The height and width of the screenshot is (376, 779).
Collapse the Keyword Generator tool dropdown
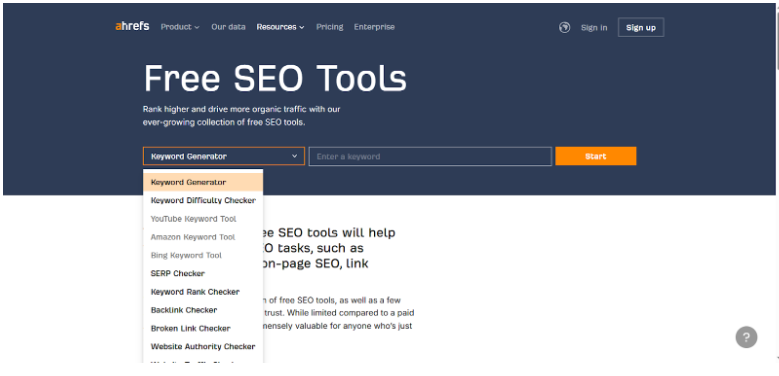(224, 156)
